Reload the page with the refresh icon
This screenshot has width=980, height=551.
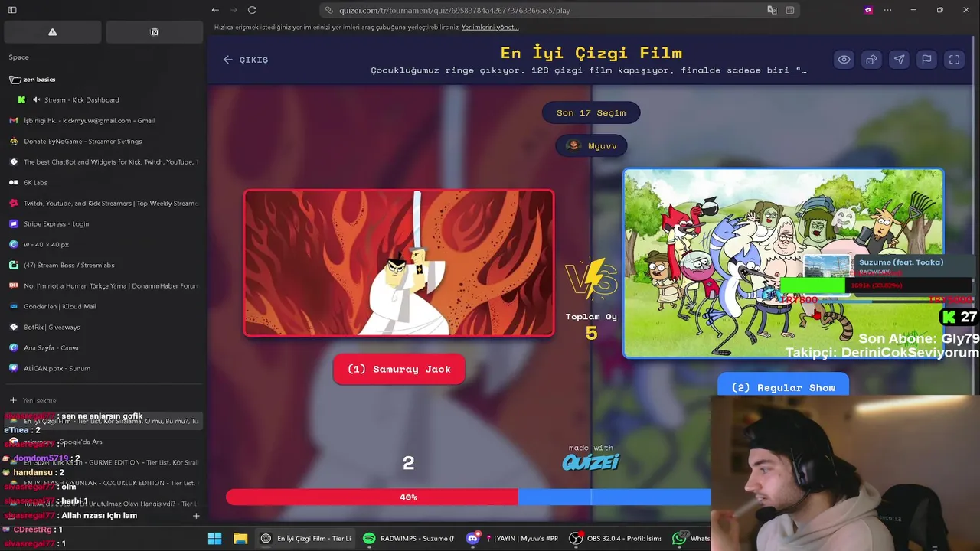pos(252,10)
